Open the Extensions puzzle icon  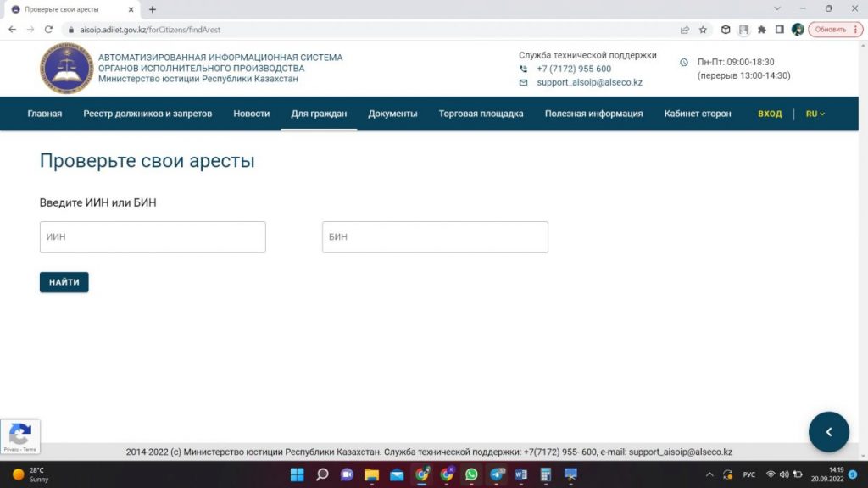tap(762, 30)
